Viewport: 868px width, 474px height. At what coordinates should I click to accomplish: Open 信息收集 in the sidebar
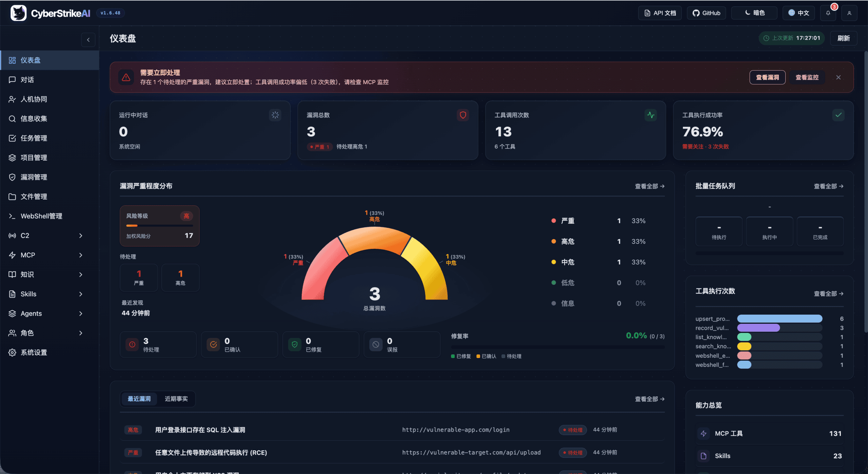[x=50, y=119]
